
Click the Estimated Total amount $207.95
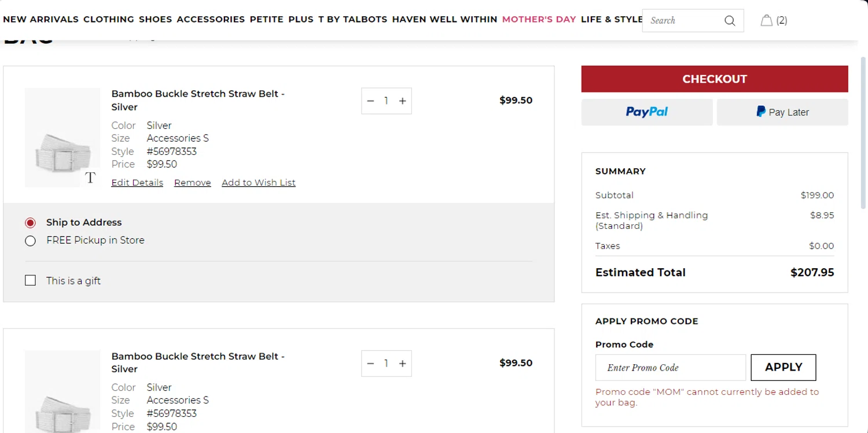coord(812,273)
